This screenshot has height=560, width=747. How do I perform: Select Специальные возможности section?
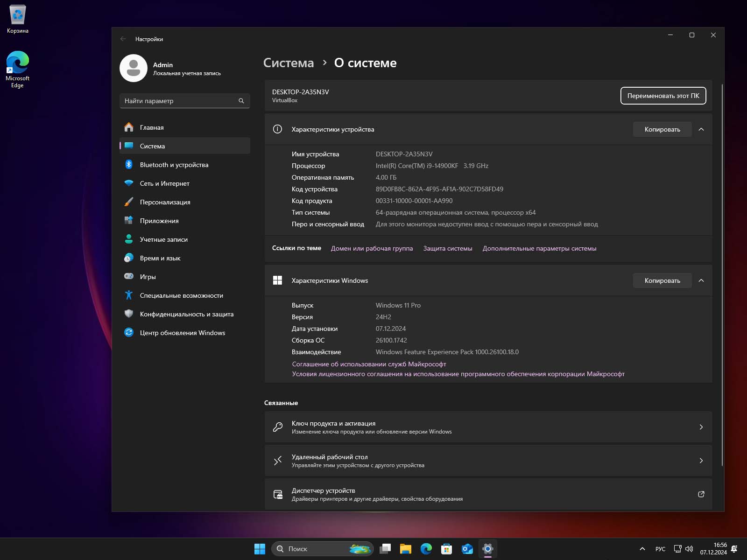pyautogui.click(x=181, y=295)
